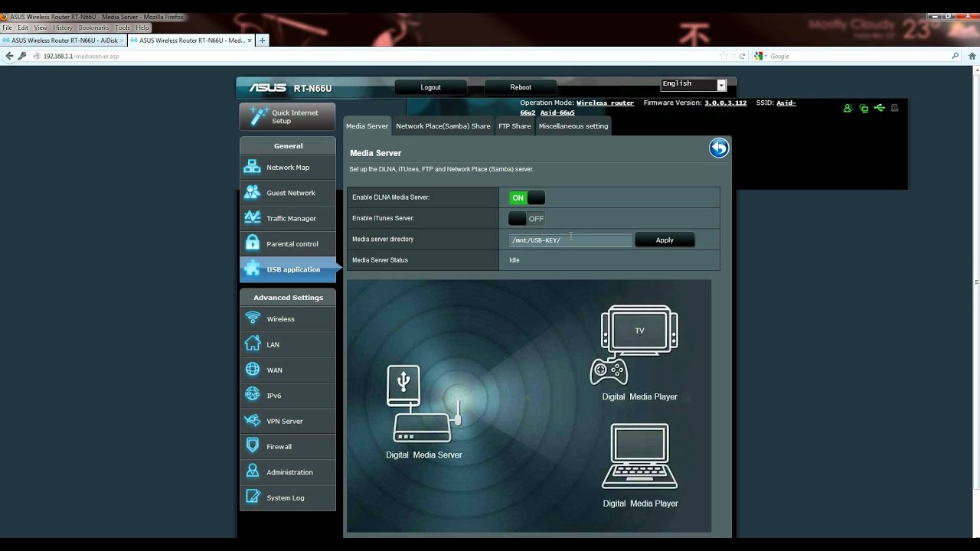Click the Network Map icon
The height and width of the screenshot is (551, 980).
tap(252, 167)
